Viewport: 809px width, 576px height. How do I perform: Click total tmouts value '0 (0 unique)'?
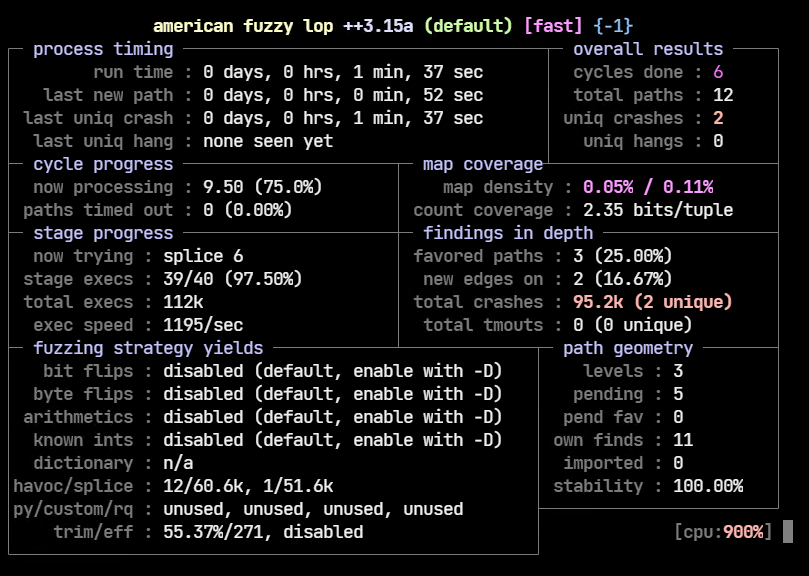[x=633, y=325]
